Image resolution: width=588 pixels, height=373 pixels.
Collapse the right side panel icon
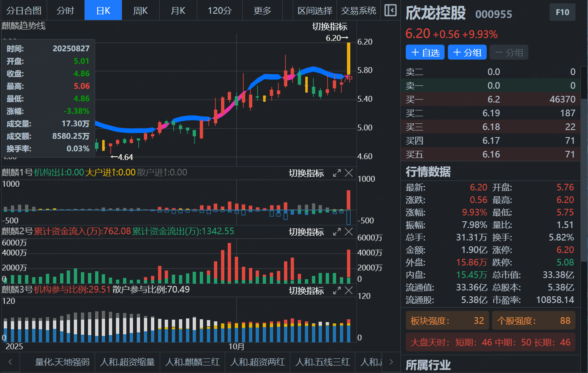[390, 10]
